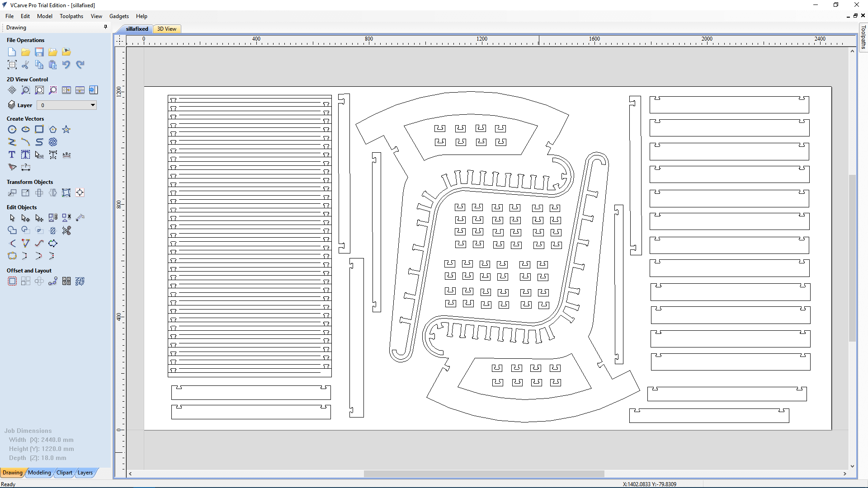Open the Set Size scale tool

tap(26, 192)
